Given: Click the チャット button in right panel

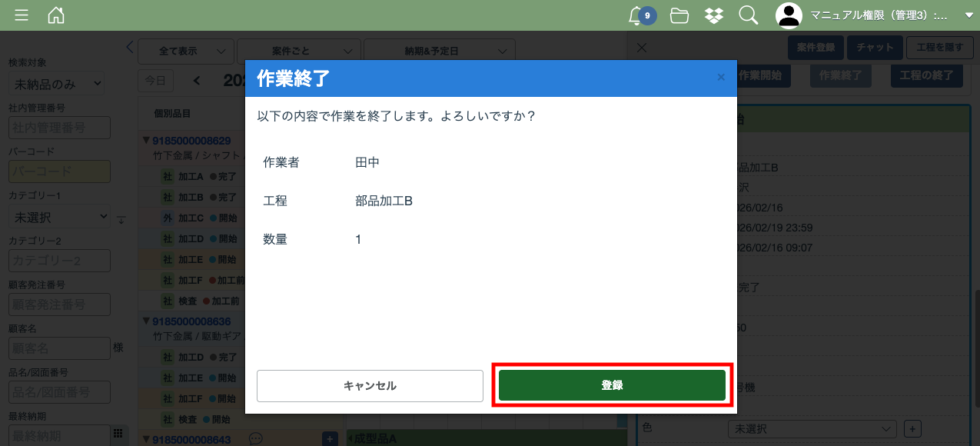Looking at the screenshot, I should tap(875, 48).
